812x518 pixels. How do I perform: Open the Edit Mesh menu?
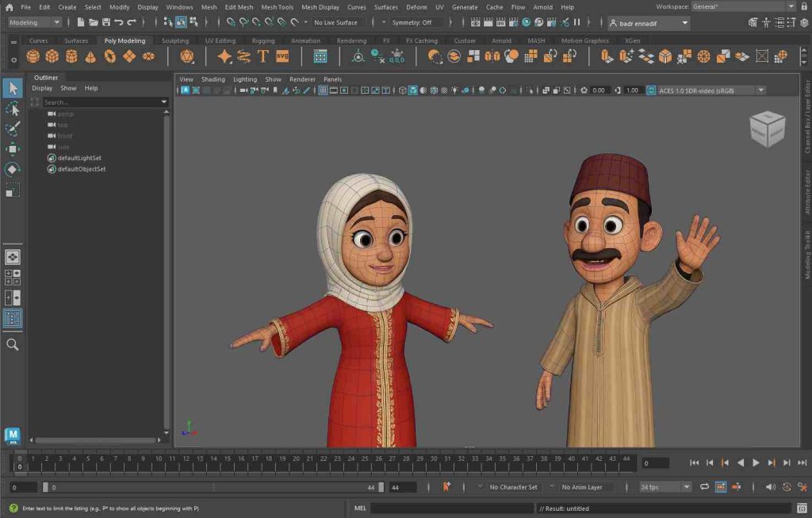click(x=239, y=7)
